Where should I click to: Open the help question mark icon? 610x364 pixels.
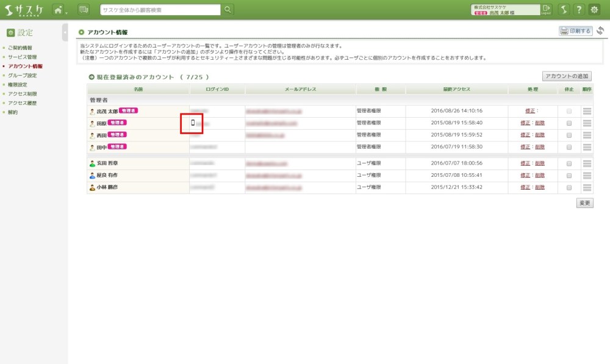click(x=579, y=9)
